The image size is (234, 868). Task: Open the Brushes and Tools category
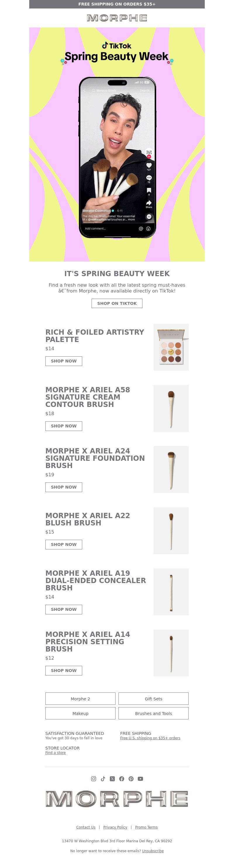pos(154,713)
